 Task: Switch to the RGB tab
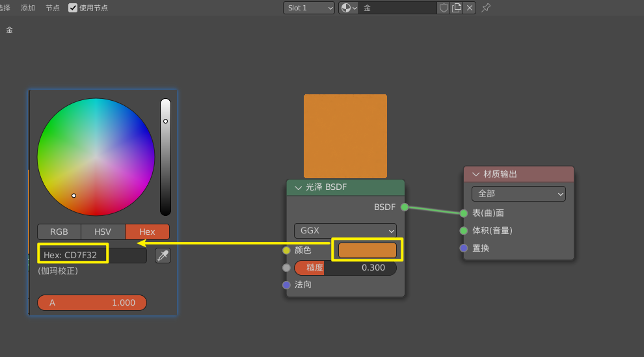[x=59, y=231]
